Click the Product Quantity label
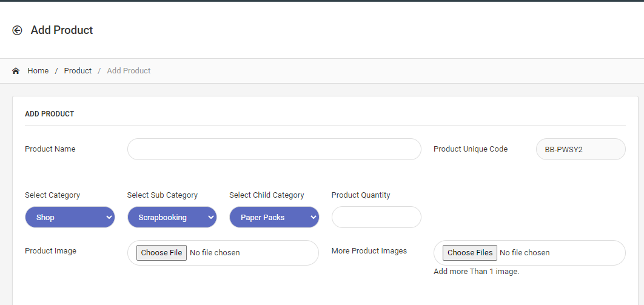 coord(361,195)
